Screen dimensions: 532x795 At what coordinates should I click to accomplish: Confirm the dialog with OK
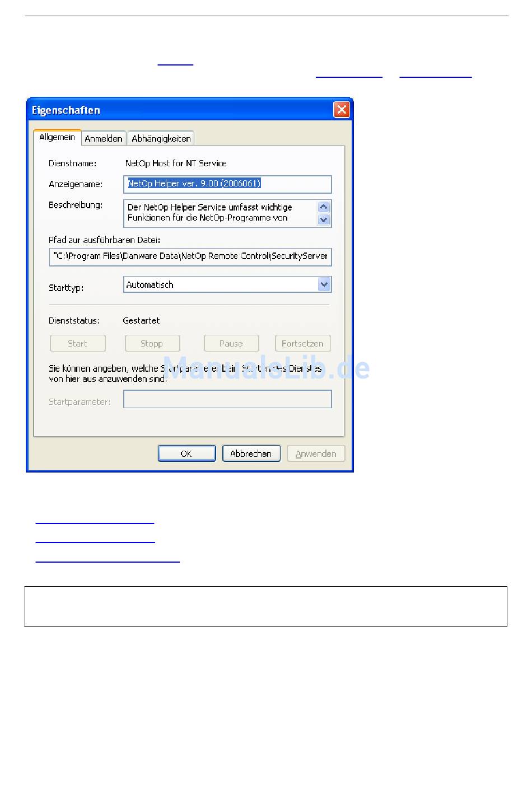click(186, 453)
